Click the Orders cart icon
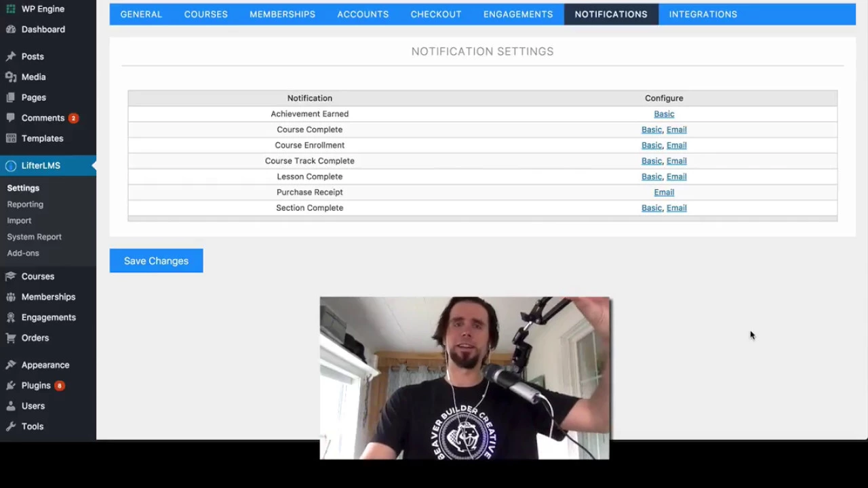 coord(11,338)
